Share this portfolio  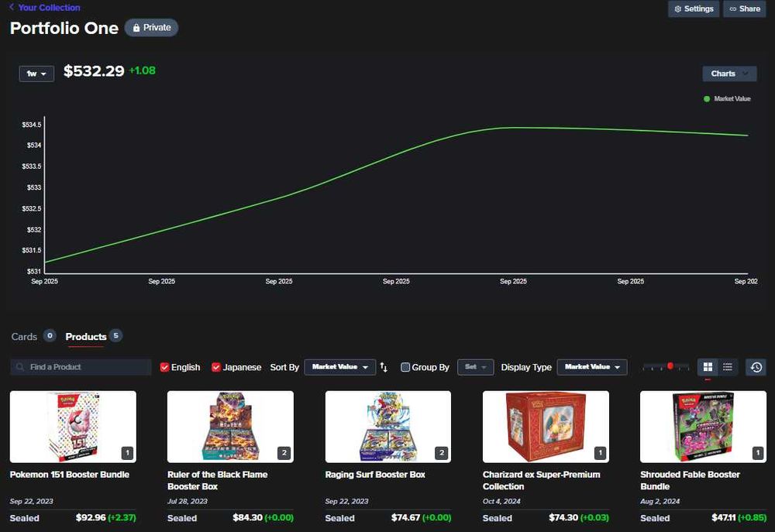pyautogui.click(x=744, y=9)
